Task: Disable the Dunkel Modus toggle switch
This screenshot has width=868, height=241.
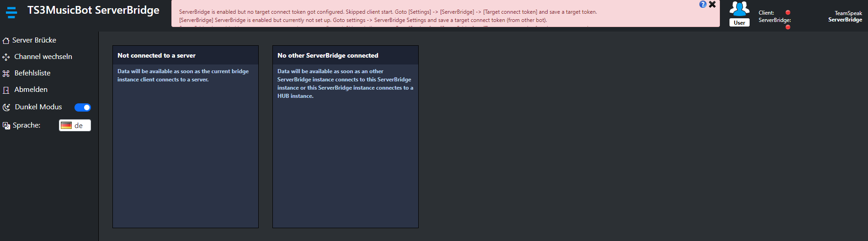Action: tap(83, 107)
